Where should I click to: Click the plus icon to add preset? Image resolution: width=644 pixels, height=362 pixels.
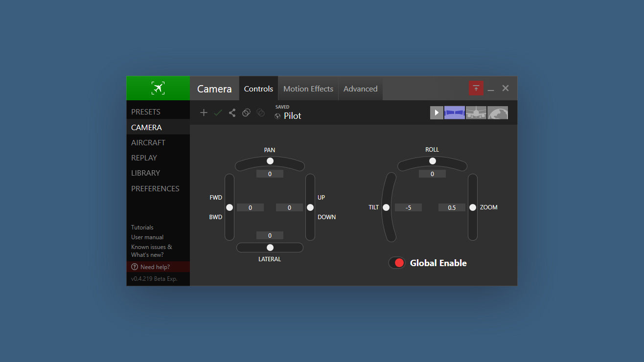coord(204,113)
